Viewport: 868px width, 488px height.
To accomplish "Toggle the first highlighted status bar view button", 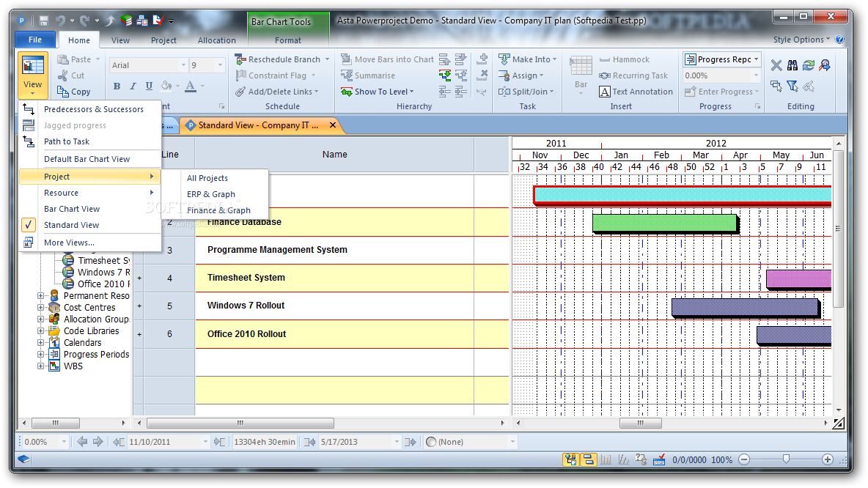I will point(571,459).
